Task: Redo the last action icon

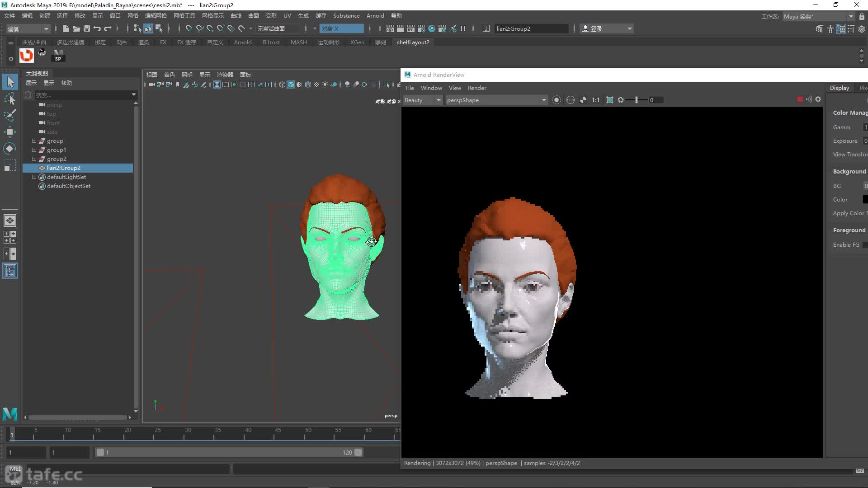Action: pyautogui.click(x=108, y=28)
